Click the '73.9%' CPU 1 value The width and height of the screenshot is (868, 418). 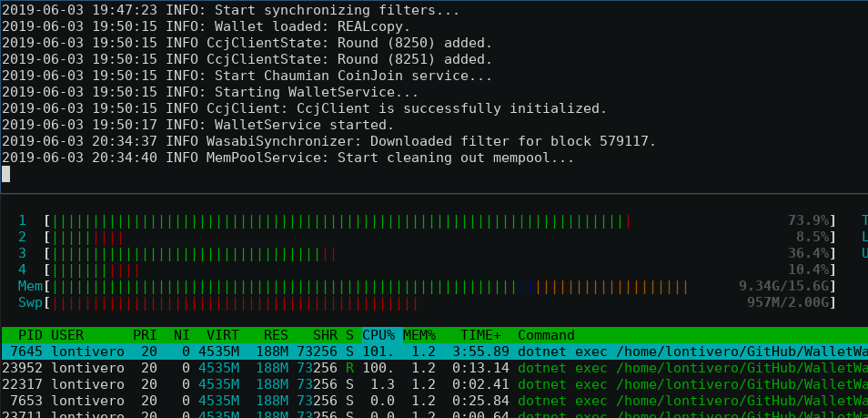[x=809, y=221]
